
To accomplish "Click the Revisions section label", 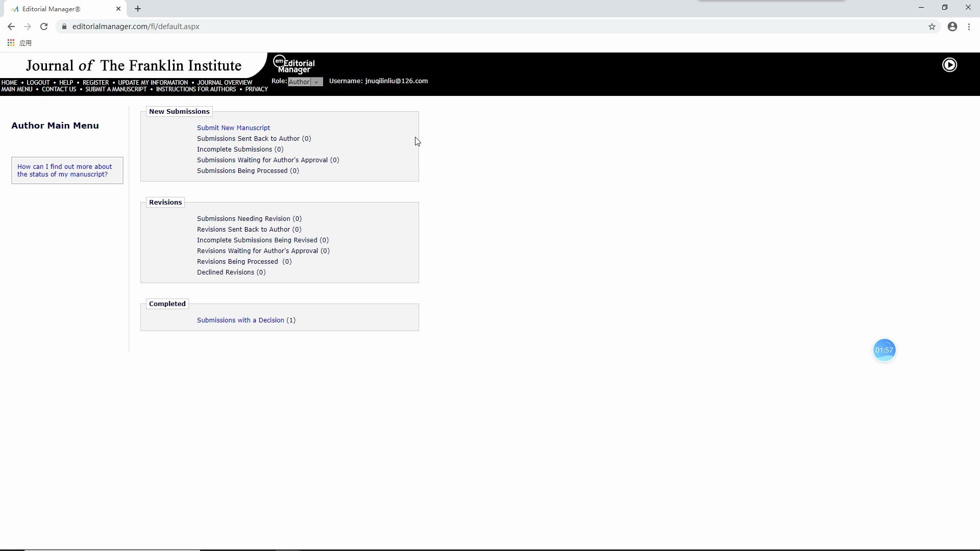I will pyautogui.click(x=165, y=203).
